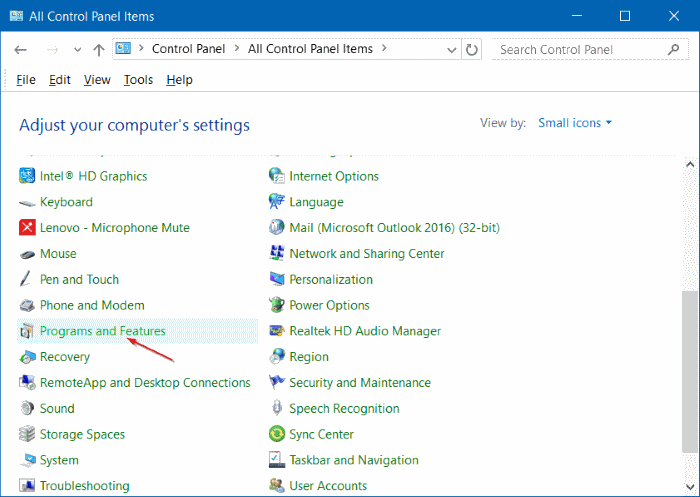Image resolution: width=700 pixels, height=497 pixels.
Task: Open the Tools menu
Action: coord(138,80)
